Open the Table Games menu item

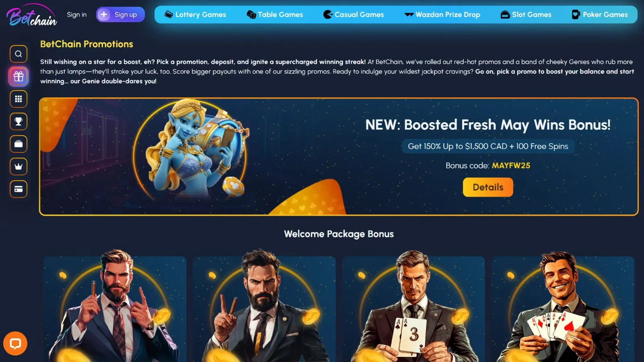click(275, 14)
